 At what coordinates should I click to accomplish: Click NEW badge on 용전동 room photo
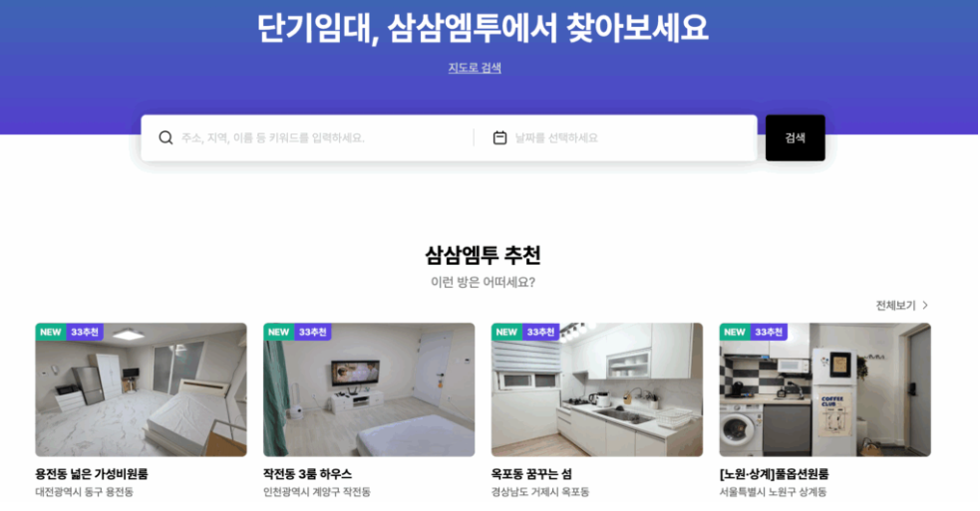coord(51,332)
